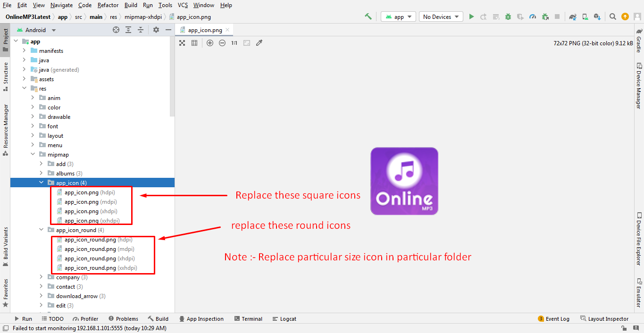
Task: Click the Make Project hammer icon
Action: [368, 17]
